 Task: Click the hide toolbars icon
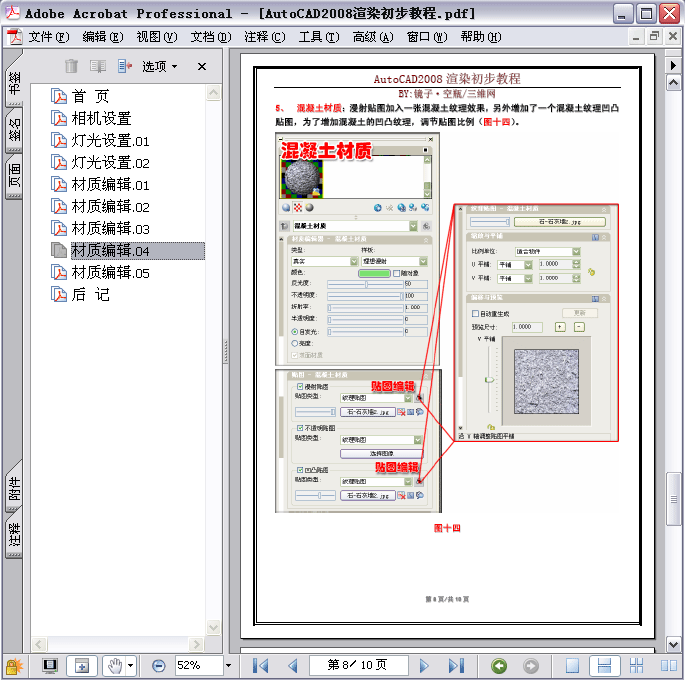(x=82, y=666)
